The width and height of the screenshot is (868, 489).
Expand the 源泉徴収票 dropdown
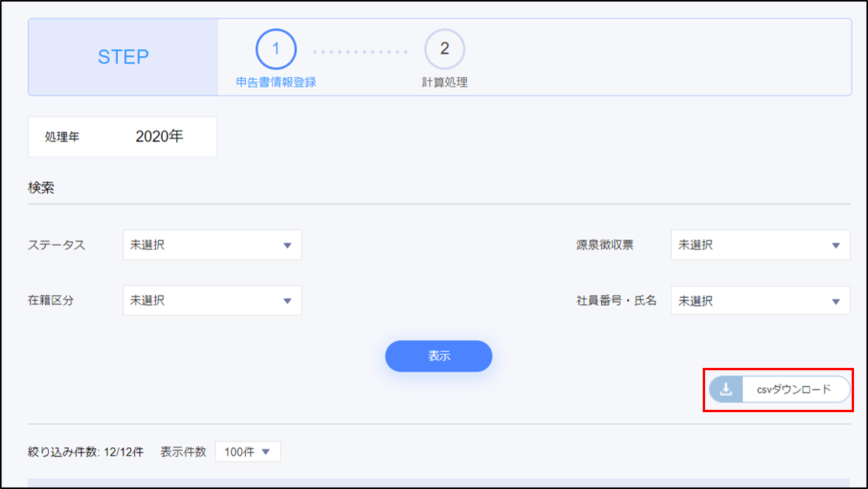(759, 245)
